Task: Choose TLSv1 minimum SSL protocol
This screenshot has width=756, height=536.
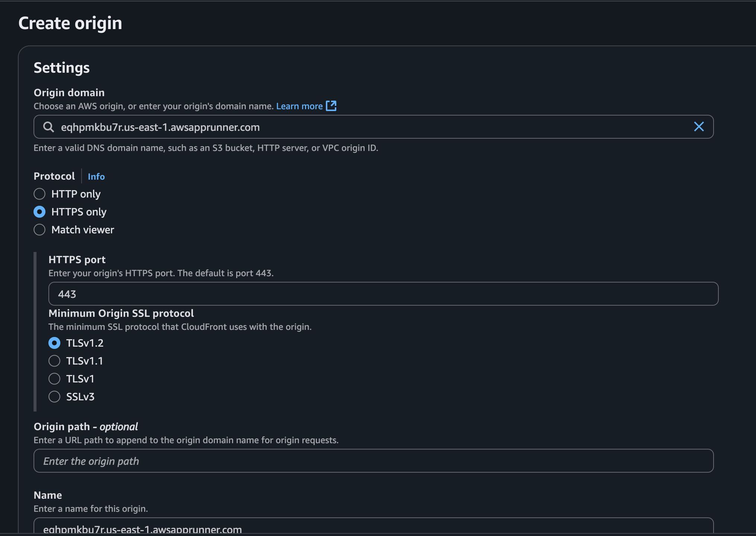Action: pos(54,379)
